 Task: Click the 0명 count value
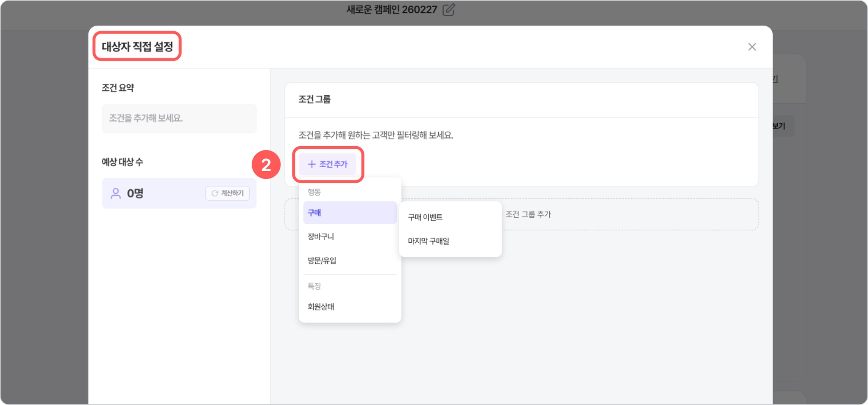[135, 194]
